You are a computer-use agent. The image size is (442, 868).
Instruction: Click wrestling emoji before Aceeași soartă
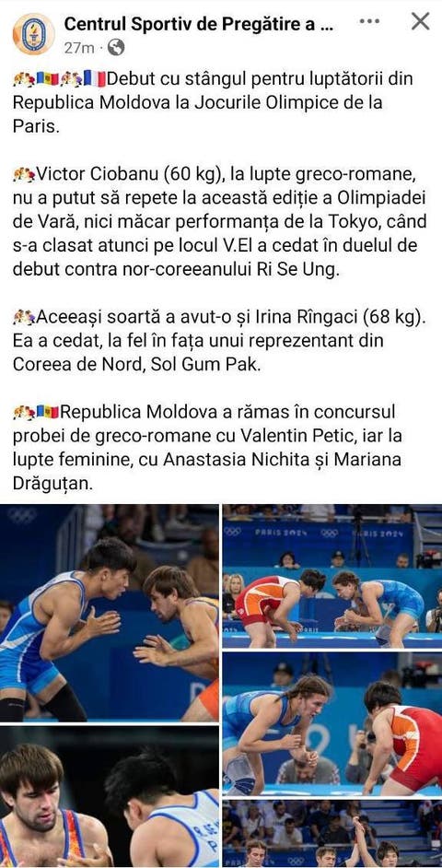pyautogui.click(x=24, y=317)
